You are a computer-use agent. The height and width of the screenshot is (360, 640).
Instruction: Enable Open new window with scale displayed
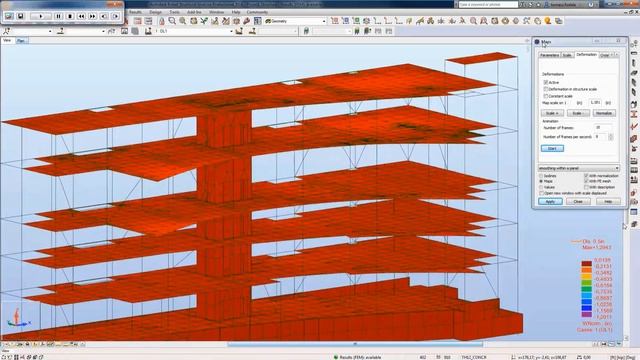click(541, 193)
